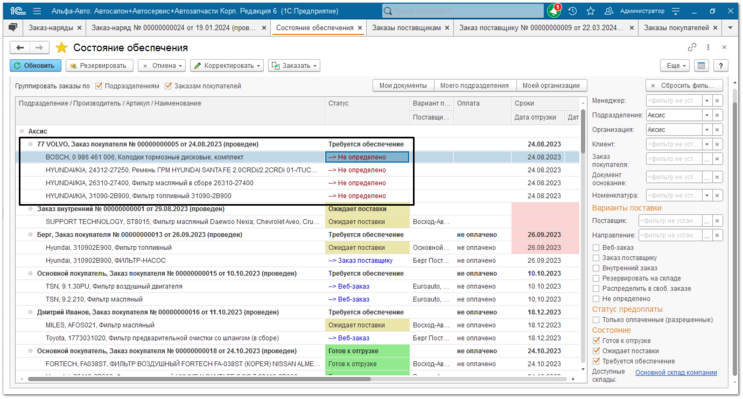Clear the Клиент filter
The width and height of the screenshot is (743, 399).
point(717,144)
